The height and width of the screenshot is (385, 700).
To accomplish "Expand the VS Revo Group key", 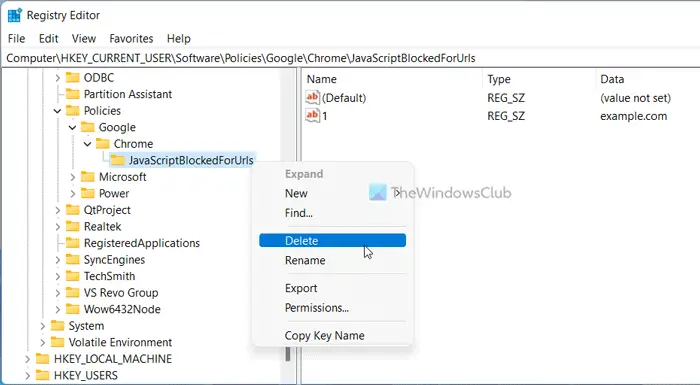I will tap(58, 293).
